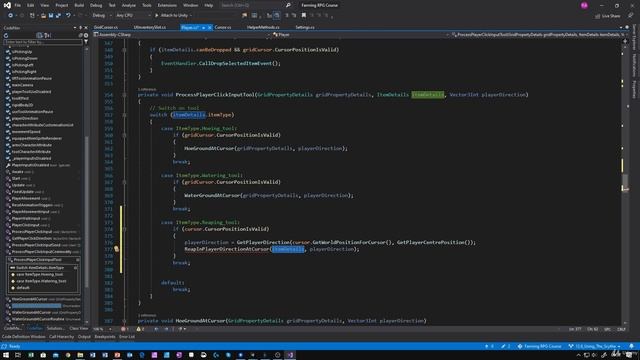Switch to the Settings.cs tab
The height and width of the screenshot is (360, 640).
coord(305,27)
